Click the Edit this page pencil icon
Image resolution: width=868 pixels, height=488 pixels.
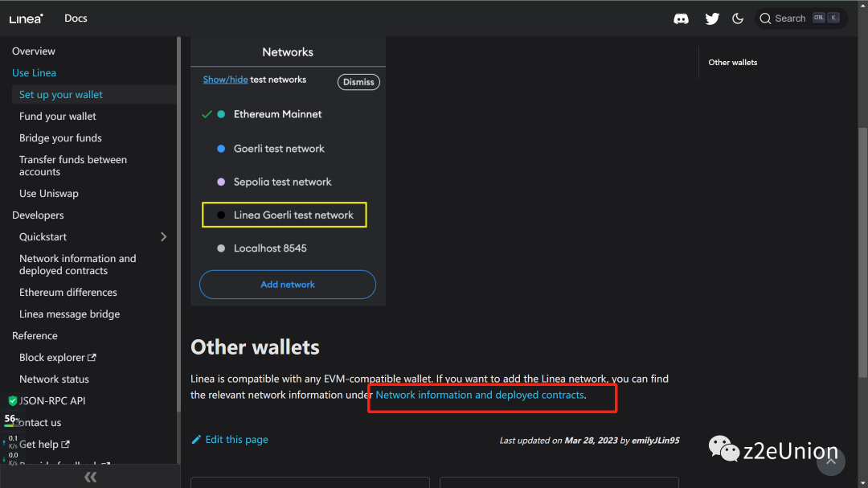pyautogui.click(x=197, y=440)
